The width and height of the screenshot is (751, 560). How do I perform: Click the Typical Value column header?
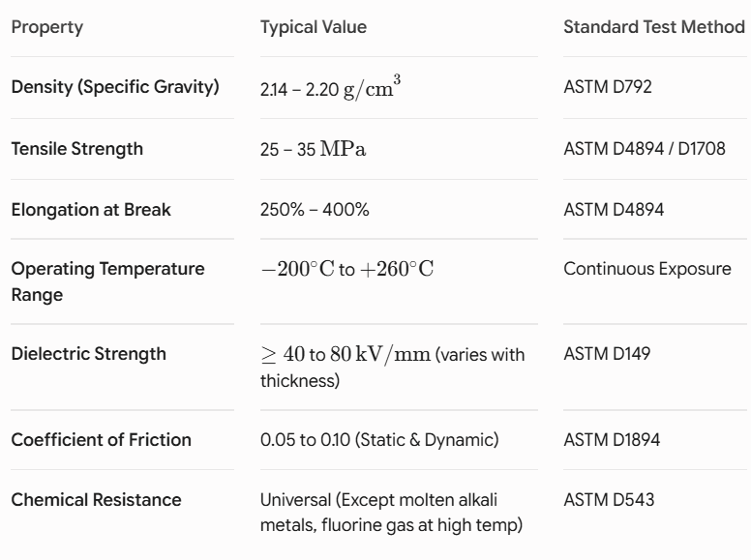pos(314,27)
